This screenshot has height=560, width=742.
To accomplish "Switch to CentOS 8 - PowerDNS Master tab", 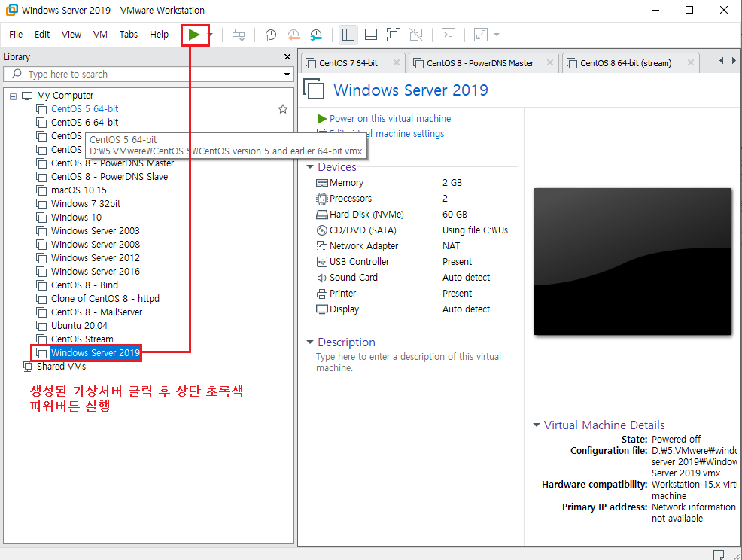I will [x=480, y=63].
